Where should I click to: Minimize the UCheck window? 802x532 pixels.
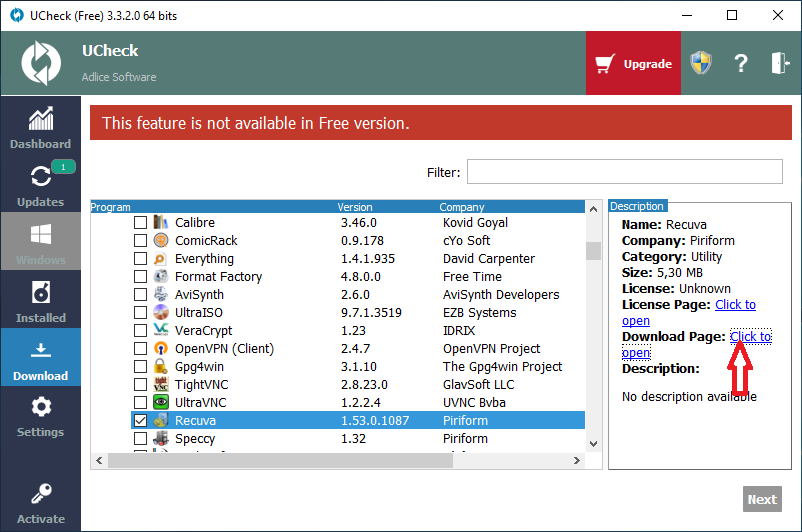686,15
